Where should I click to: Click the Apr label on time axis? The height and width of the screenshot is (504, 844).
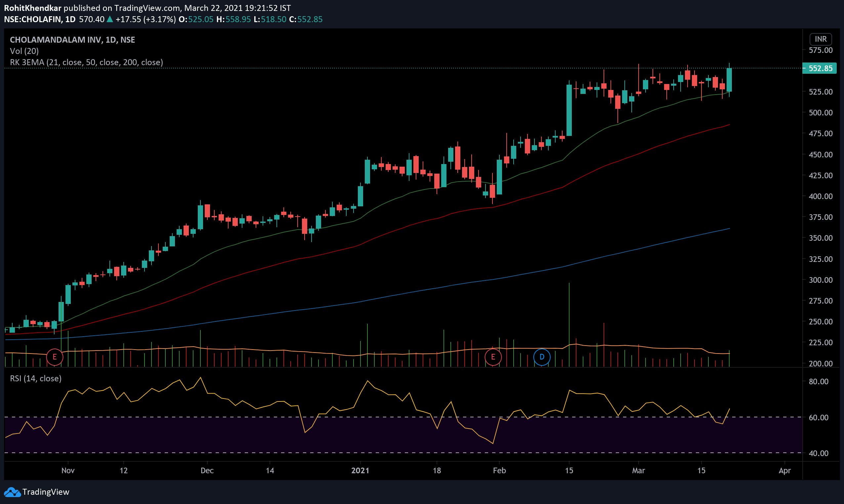click(x=784, y=471)
